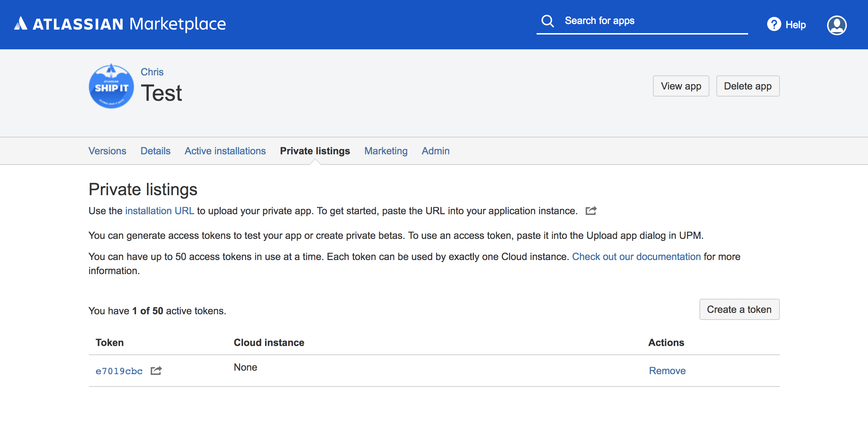The image size is (868, 439).
Task: Select the Private listings tab
Action: pyautogui.click(x=315, y=151)
